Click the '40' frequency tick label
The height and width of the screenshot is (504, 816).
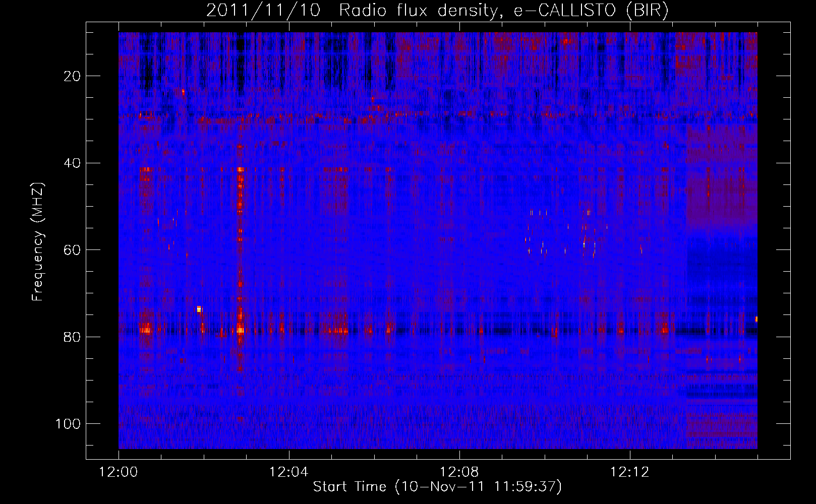tap(73, 163)
